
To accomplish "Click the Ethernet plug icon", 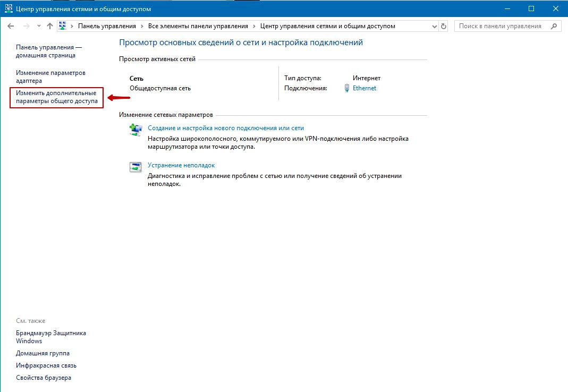I will [x=346, y=88].
